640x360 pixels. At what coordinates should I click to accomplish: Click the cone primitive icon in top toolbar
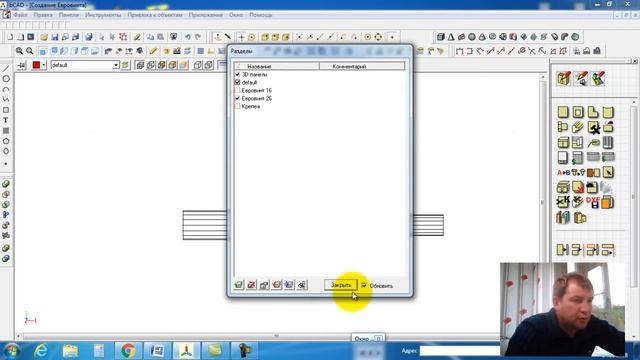pos(451,37)
